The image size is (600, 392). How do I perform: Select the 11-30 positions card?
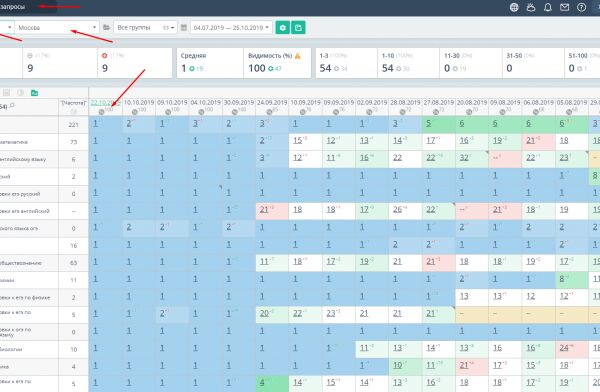click(471, 63)
